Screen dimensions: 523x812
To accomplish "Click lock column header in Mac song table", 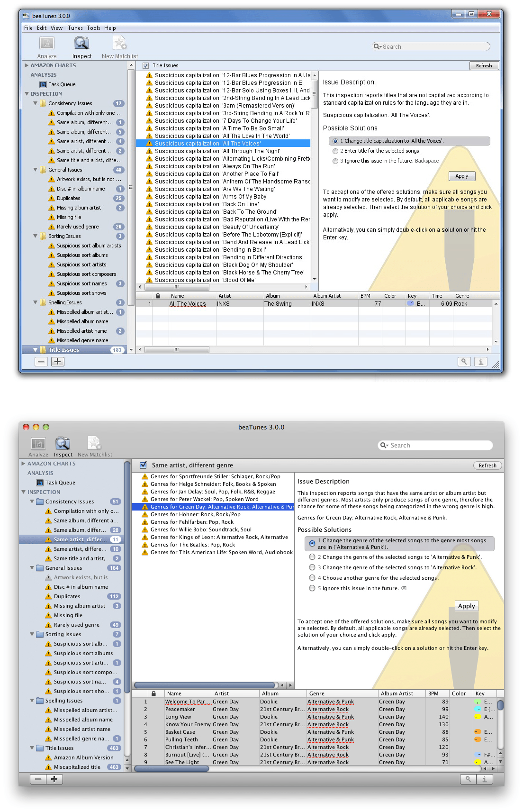I will point(153,693).
